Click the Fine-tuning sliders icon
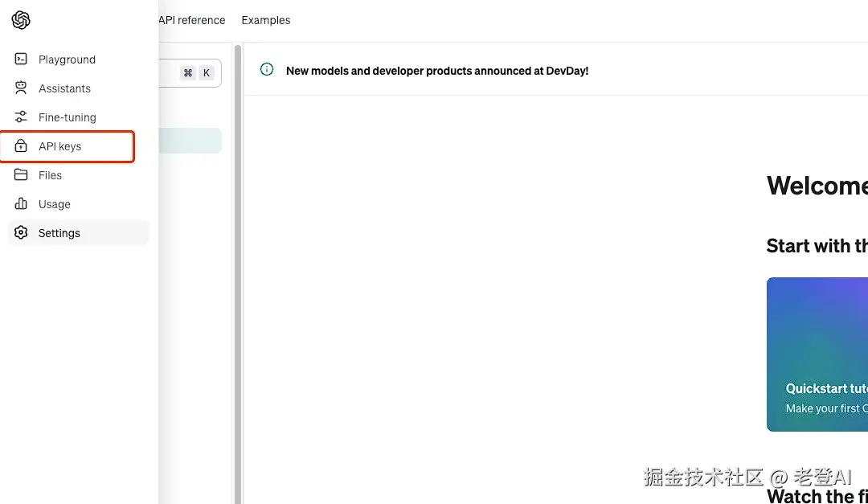This screenshot has height=504, width=868. point(21,117)
